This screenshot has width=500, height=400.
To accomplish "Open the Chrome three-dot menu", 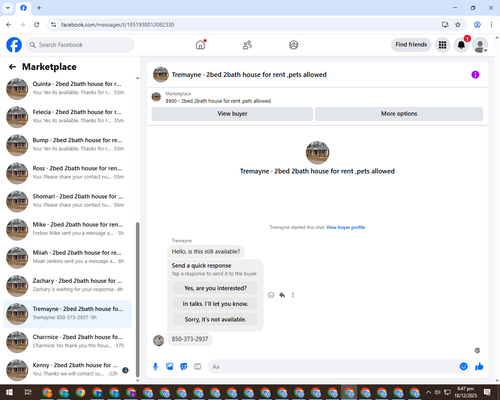I will point(491,25).
